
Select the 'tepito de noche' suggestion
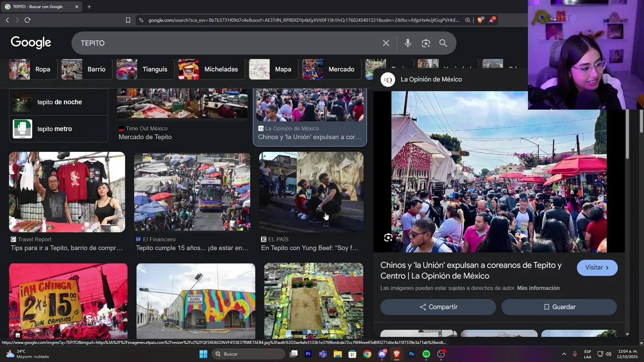point(58,102)
